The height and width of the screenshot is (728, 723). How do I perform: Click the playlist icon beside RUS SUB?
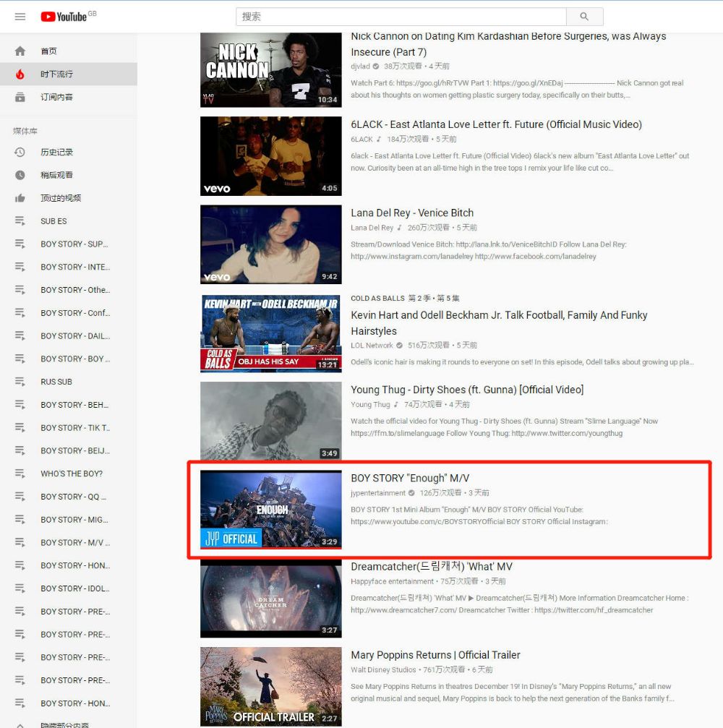coord(20,382)
